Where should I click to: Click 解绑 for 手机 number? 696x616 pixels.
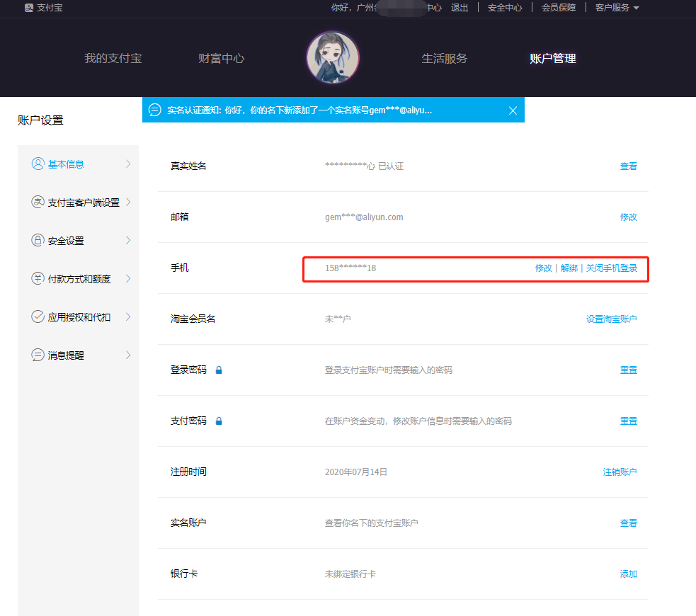(x=569, y=268)
